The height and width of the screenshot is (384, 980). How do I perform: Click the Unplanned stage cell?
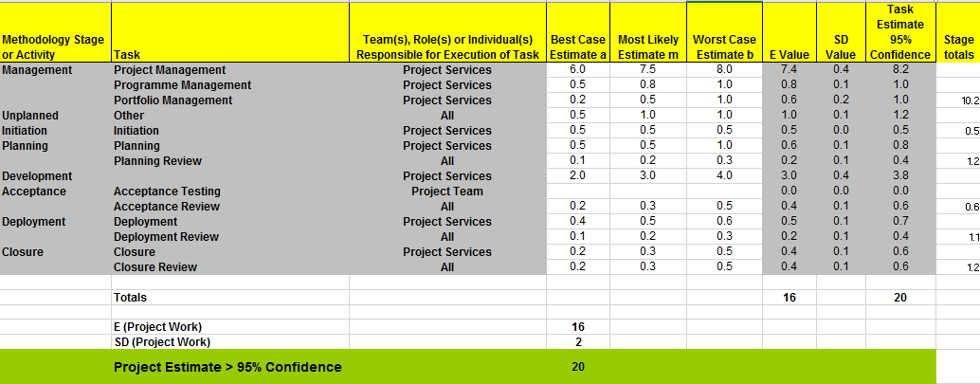pos(30,116)
